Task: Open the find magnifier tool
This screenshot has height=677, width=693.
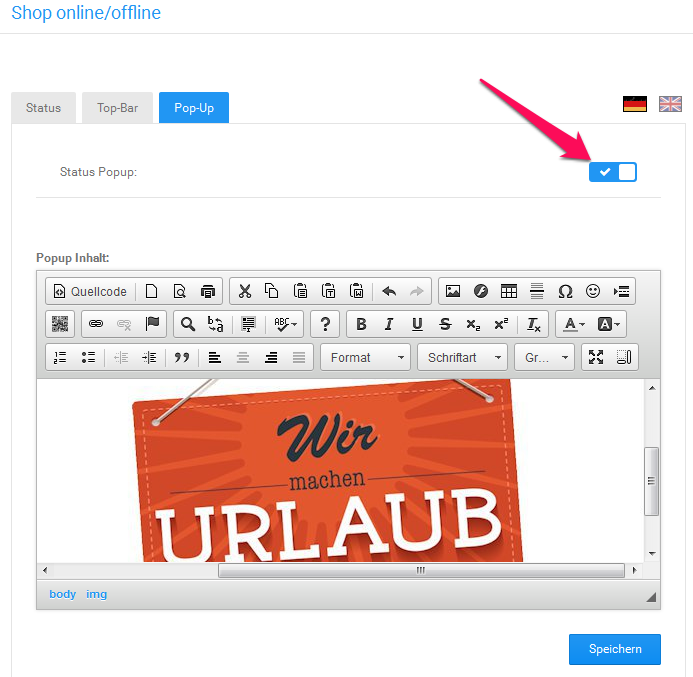Action: click(x=188, y=324)
